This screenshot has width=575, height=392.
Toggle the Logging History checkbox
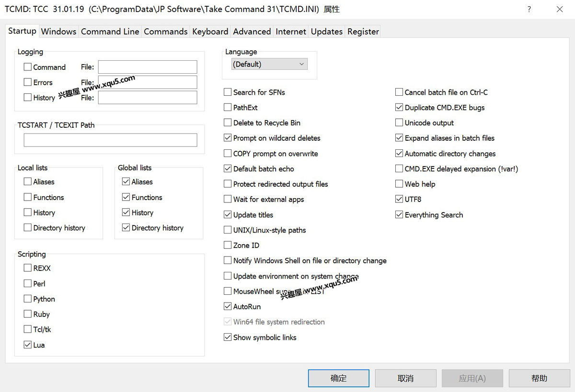[28, 98]
